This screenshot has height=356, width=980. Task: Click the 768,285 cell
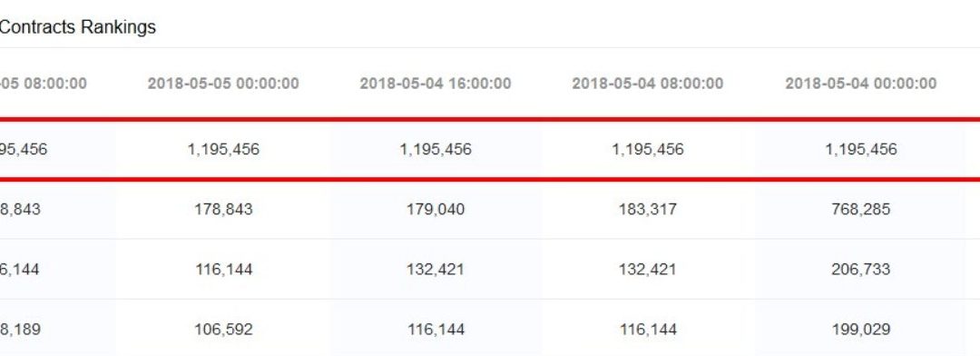coord(860,209)
